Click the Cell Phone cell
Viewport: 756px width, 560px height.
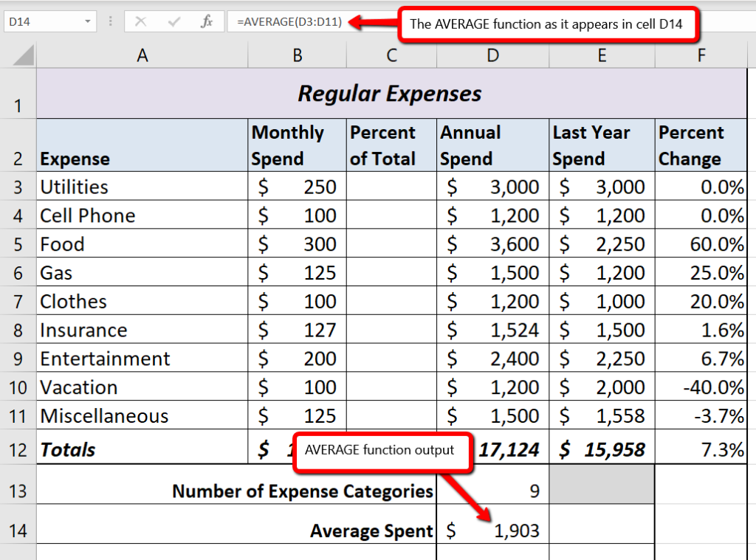tap(142, 215)
